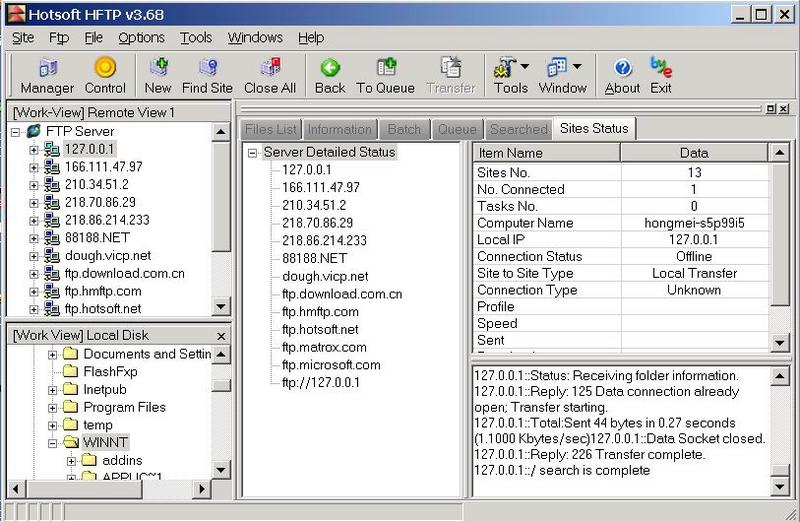Click the Control toolbar icon
Viewport: 800px width, 522px height.
pos(105,67)
